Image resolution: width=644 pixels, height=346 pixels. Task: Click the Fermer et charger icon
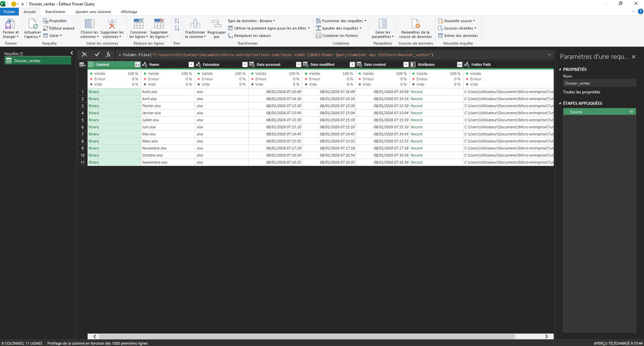pyautogui.click(x=10, y=24)
